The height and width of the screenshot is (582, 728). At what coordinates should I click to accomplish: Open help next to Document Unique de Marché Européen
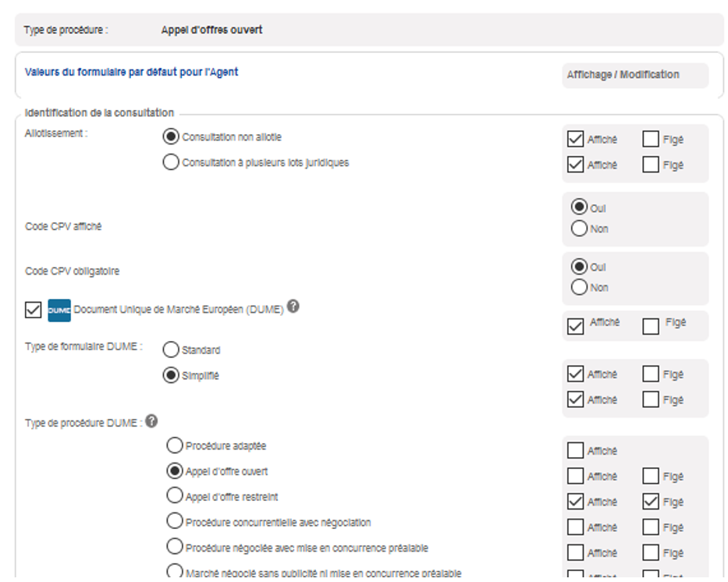coord(293,307)
